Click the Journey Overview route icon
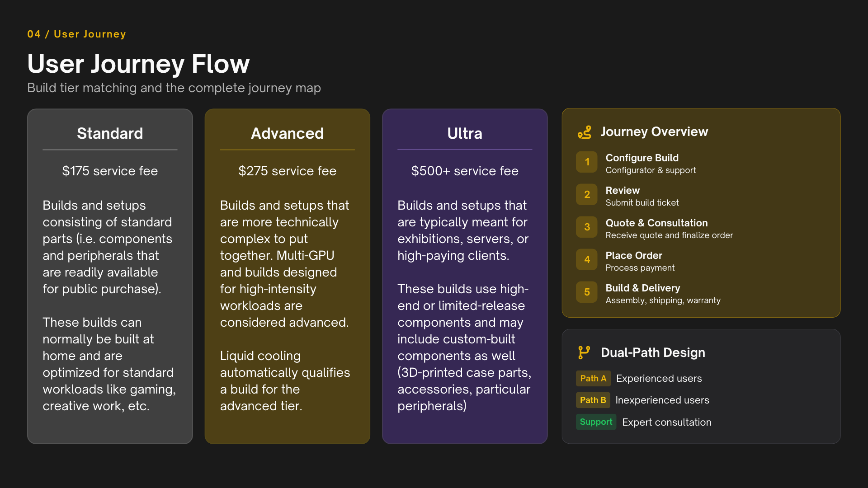868x488 pixels. point(584,132)
